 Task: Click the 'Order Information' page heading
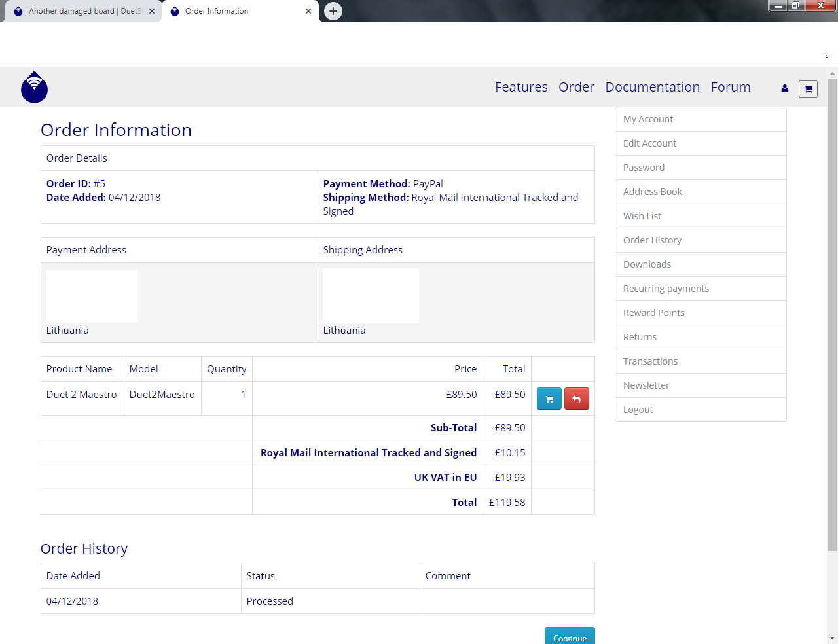pyautogui.click(x=116, y=130)
